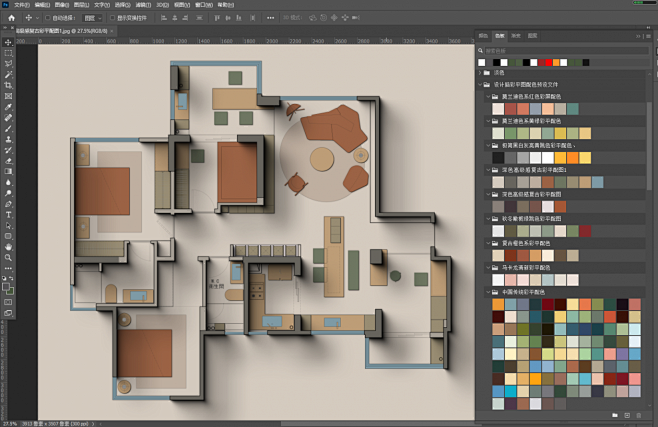Open the Edit Toolbar three-dots button
The width and height of the screenshot is (658, 427).
8,268
